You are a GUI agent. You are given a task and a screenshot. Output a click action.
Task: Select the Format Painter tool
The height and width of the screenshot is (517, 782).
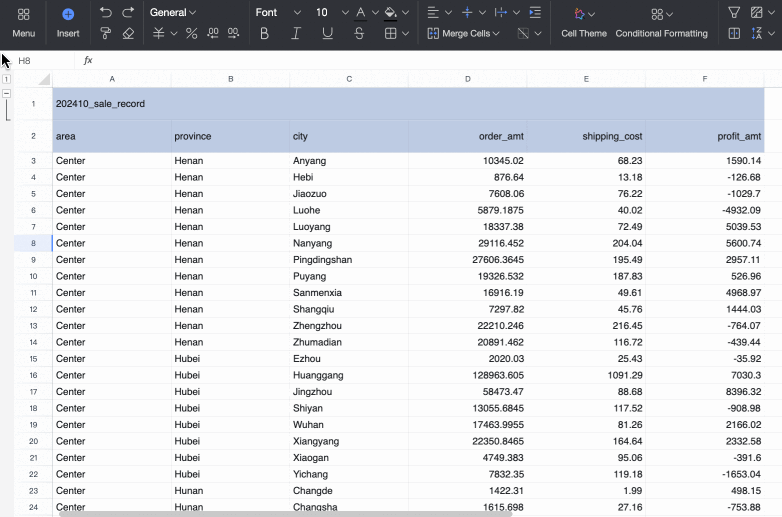[106, 34]
